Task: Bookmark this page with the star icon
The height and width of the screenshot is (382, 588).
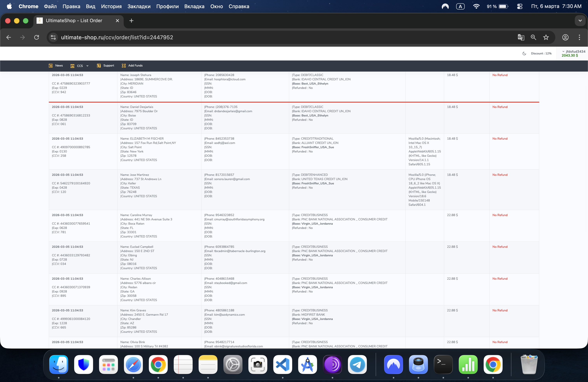Action: tap(546, 37)
